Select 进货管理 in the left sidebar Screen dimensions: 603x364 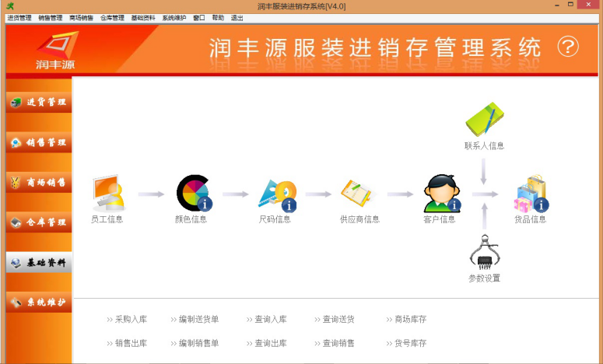(39, 102)
